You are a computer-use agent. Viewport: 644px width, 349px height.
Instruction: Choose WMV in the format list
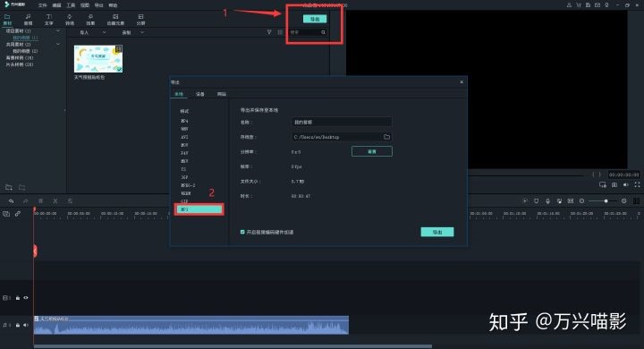tap(184, 129)
